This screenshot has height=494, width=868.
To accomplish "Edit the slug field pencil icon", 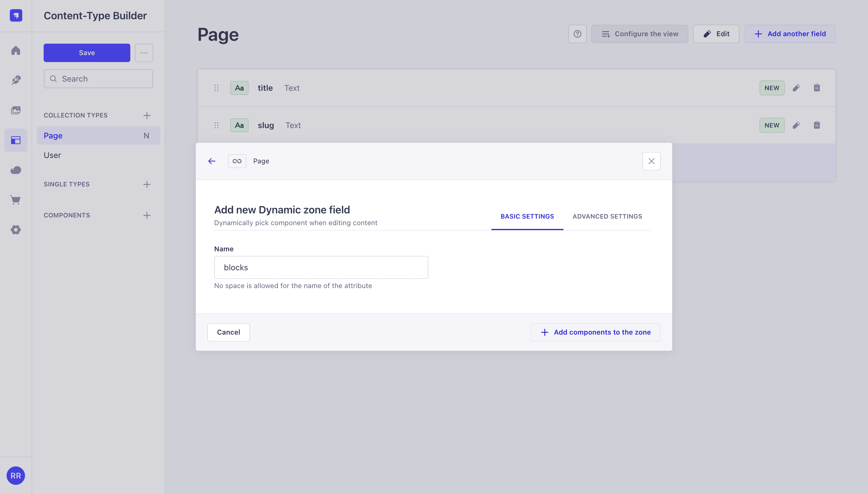I will [x=796, y=125].
